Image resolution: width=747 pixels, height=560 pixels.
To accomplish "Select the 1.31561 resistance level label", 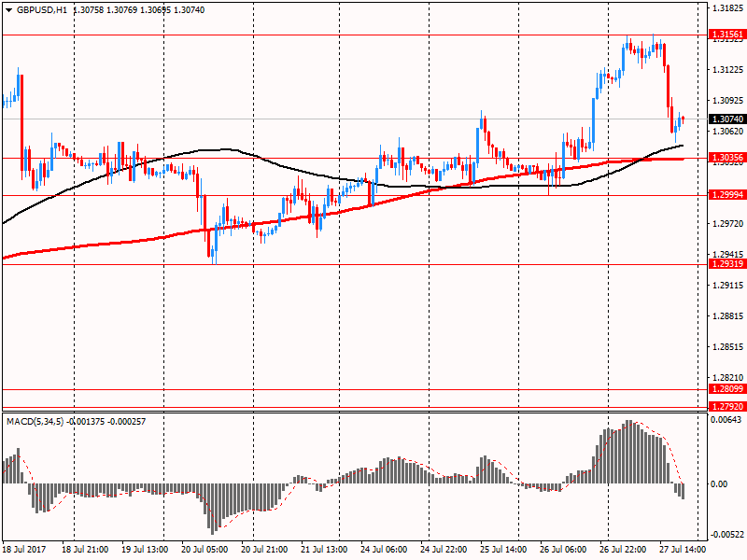I will [727, 35].
